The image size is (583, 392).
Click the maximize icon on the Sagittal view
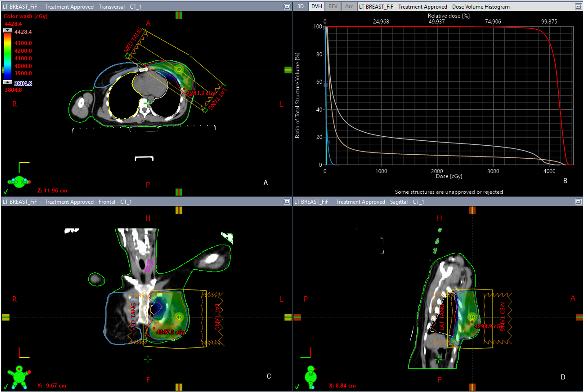tap(579, 202)
